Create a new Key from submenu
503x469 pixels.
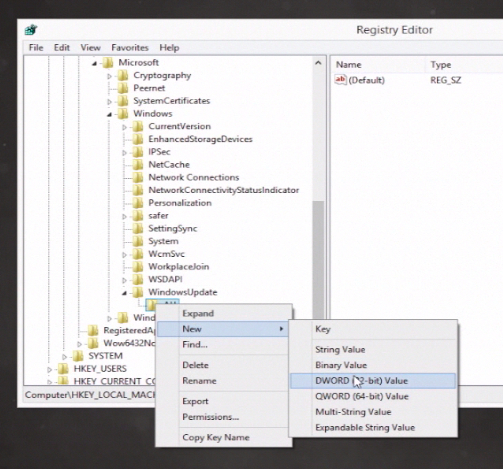pyautogui.click(x=373, y=329)
